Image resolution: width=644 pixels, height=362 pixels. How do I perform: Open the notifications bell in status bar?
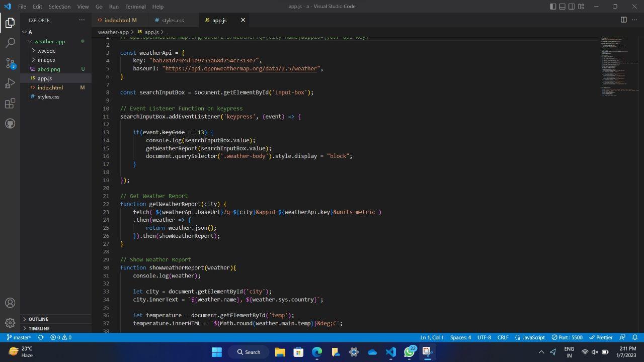click(635, 337)
